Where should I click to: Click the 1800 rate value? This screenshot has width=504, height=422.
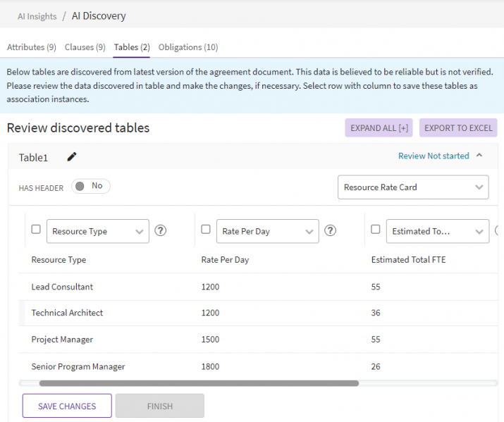tap(210, 366)
